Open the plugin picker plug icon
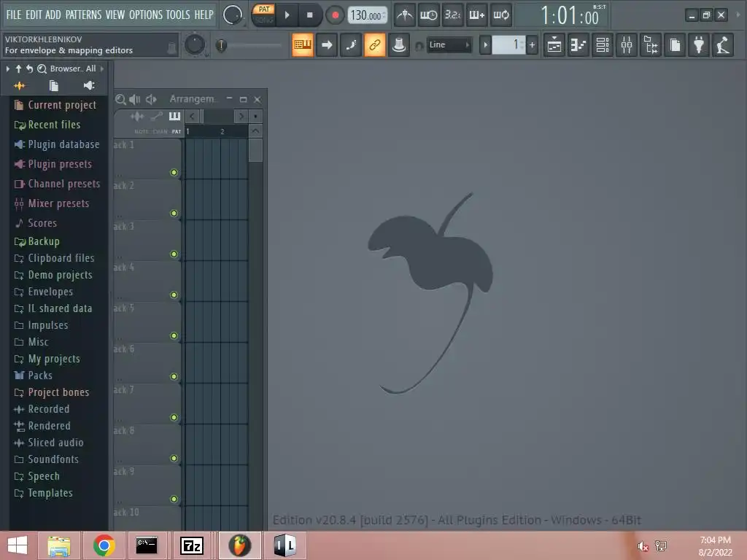This screenshot has height=560, width=747. (699, 45)
